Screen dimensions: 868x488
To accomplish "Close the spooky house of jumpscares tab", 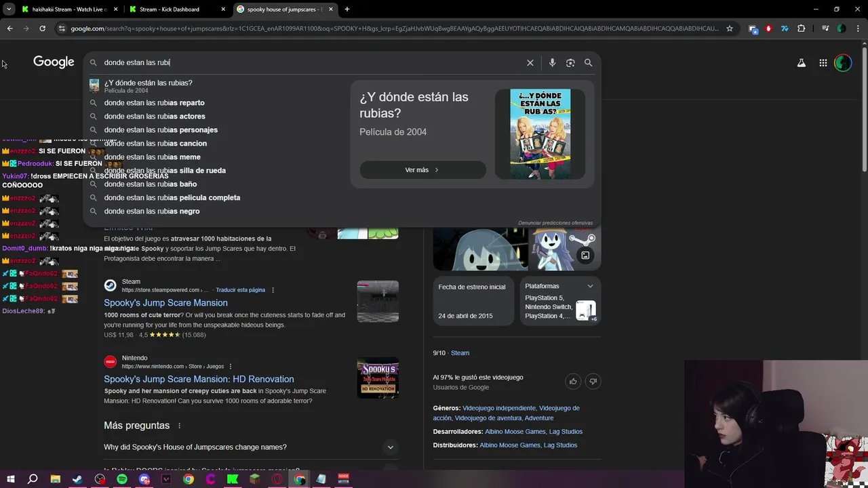I will pos(331,9).
